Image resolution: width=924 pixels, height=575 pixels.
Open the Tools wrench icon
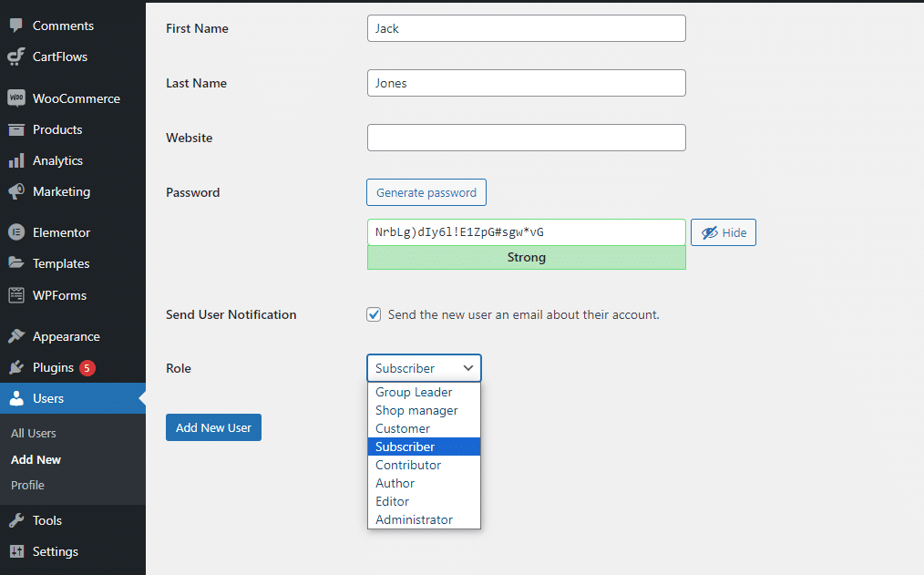pyautogui.click(x=16, y=520)
